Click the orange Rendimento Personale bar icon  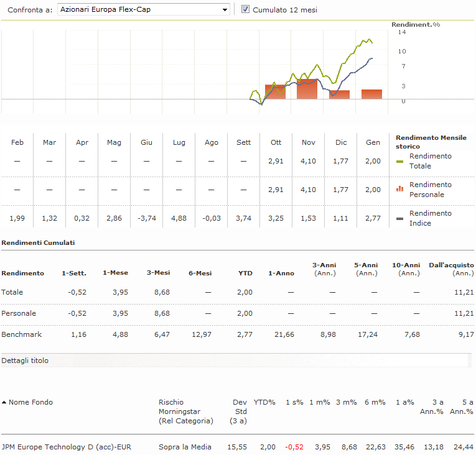coord(399,189)
